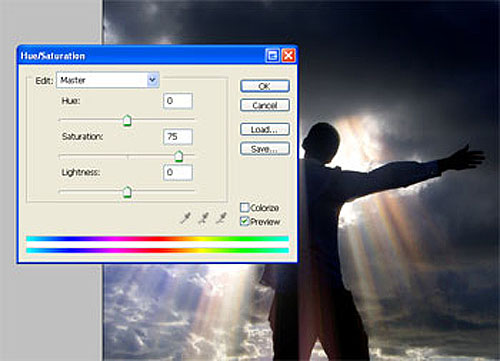Viewport: 500px width, 361px height.
Task: Open the Edit Master dropdown
Action: point(108,80)
